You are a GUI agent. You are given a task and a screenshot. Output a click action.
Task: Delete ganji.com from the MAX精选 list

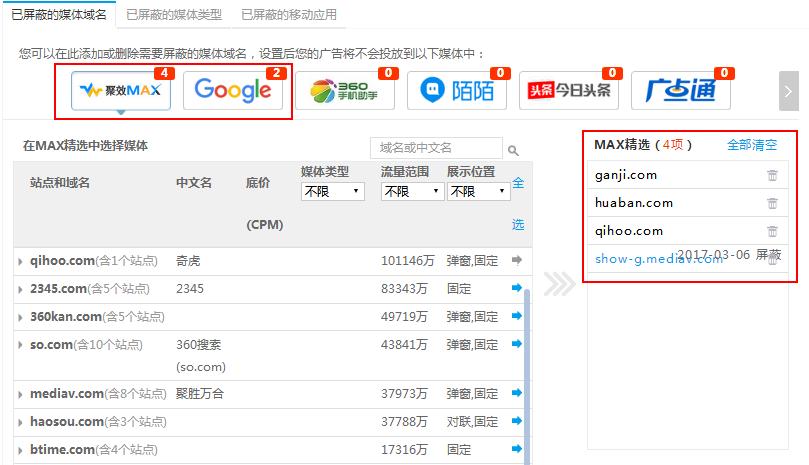point(772,175)
